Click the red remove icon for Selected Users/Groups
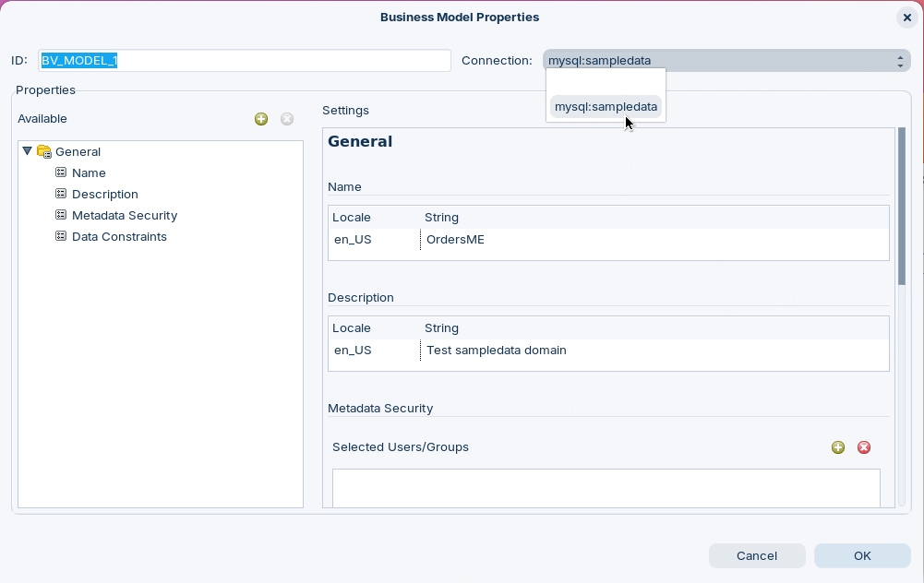 click(x=864, y=447)
